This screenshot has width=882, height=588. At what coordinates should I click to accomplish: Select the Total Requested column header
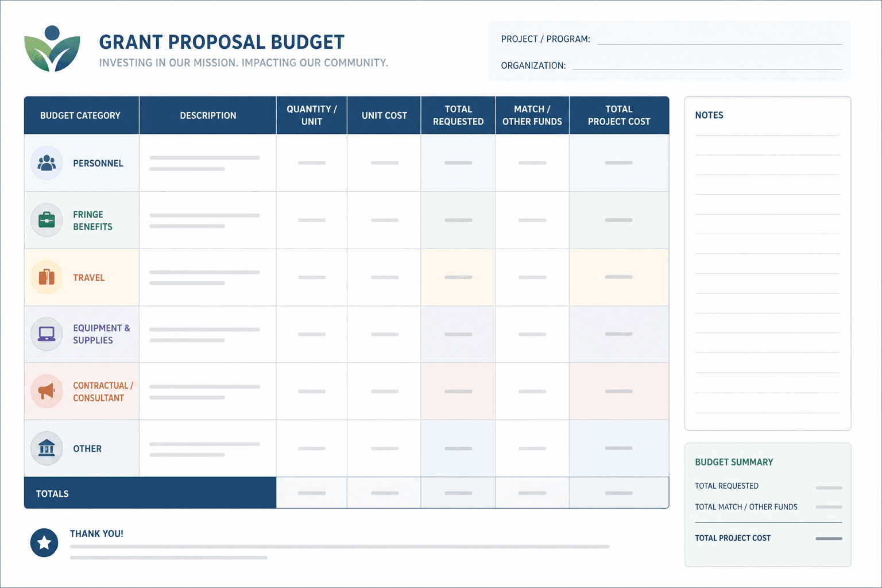click(458, 115)
